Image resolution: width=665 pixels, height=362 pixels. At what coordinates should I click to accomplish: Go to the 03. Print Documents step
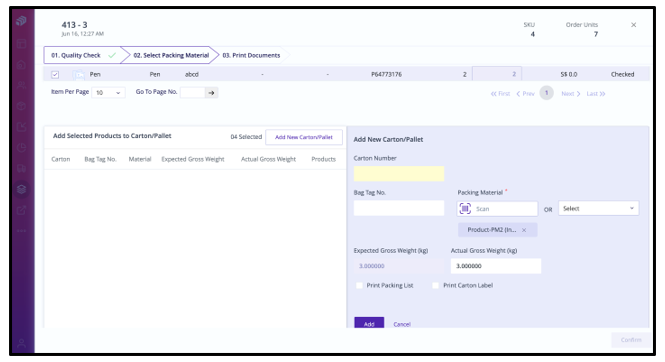[251, 55]
